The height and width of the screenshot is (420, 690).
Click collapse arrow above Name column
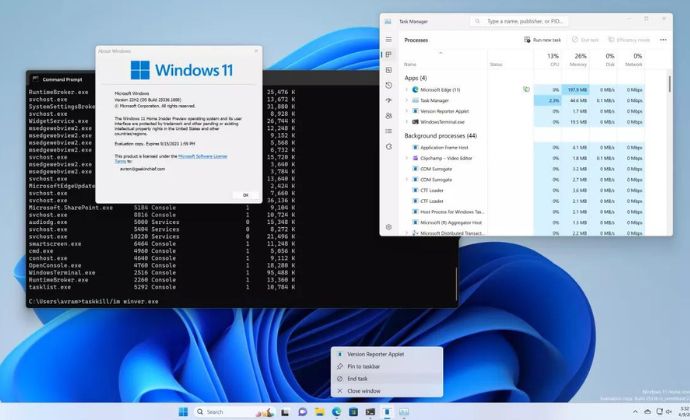(x=440, y=53)
